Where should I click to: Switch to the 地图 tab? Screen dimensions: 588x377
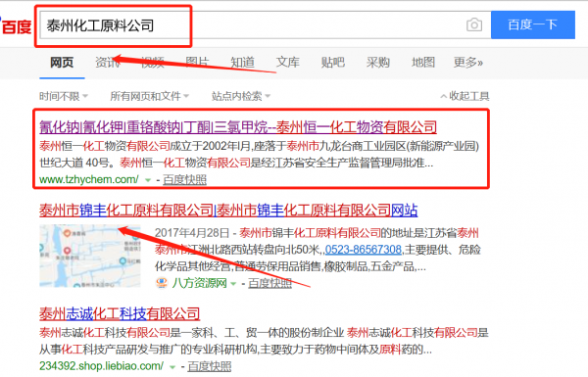click(x=423, y=63)
